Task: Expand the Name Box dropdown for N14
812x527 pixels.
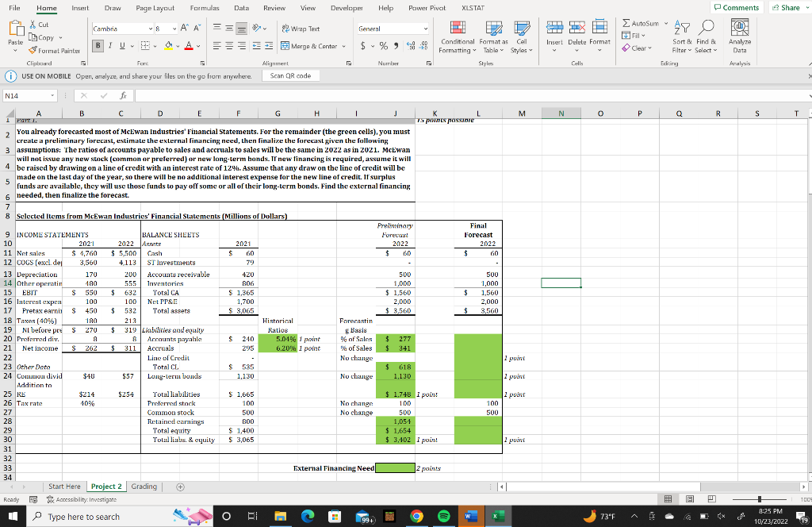Action: tap(52, 96)
